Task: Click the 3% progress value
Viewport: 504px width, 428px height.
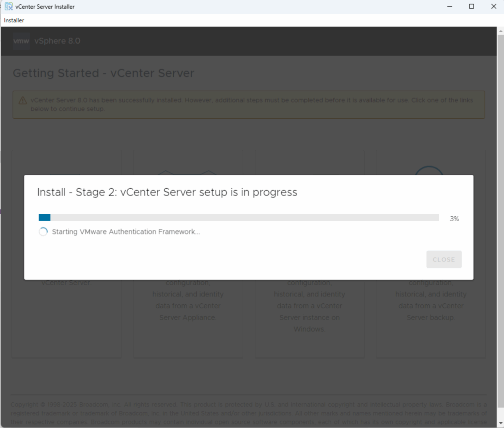Action: [x=454, y=219]
